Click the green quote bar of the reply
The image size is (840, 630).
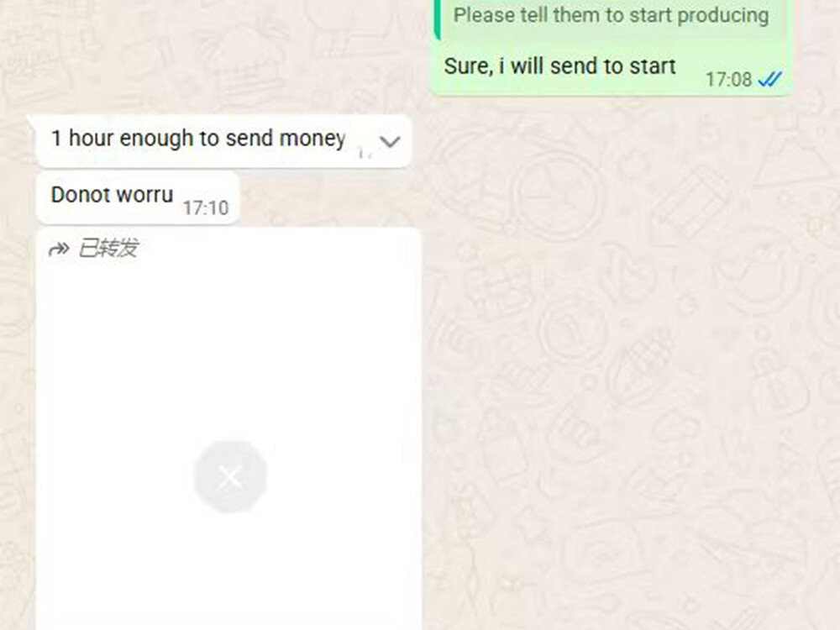[437, 19]
